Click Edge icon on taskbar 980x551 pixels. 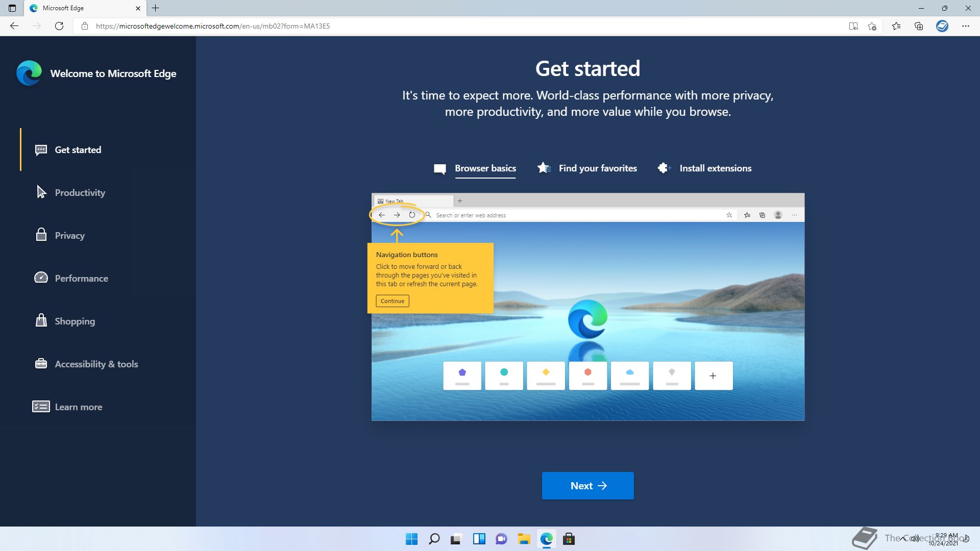coord(546,539)
